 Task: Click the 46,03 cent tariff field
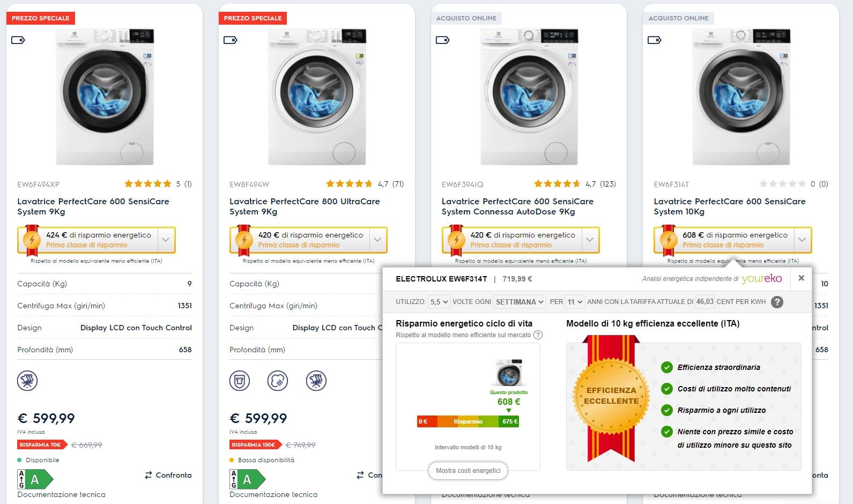pyautogui.click(x=705, y=302)
